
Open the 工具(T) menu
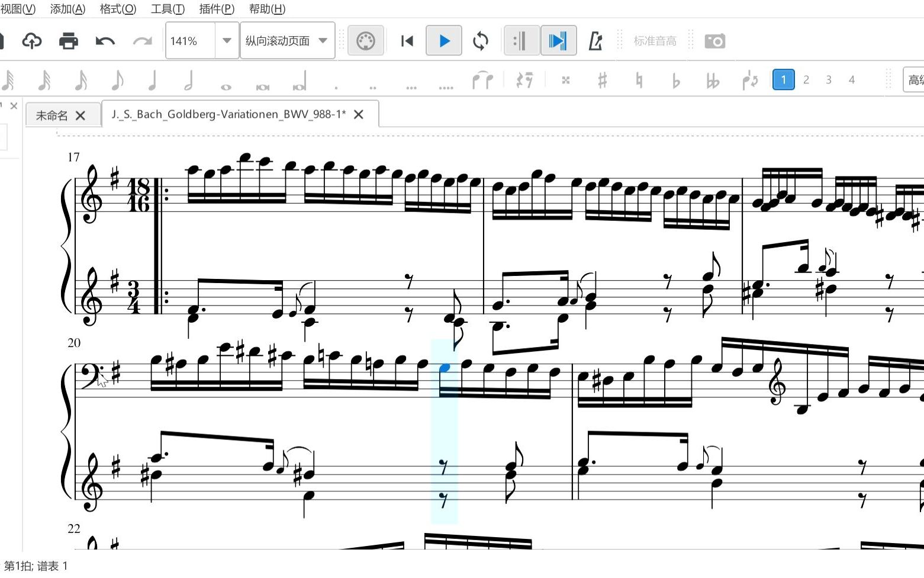tap(168, 9)
